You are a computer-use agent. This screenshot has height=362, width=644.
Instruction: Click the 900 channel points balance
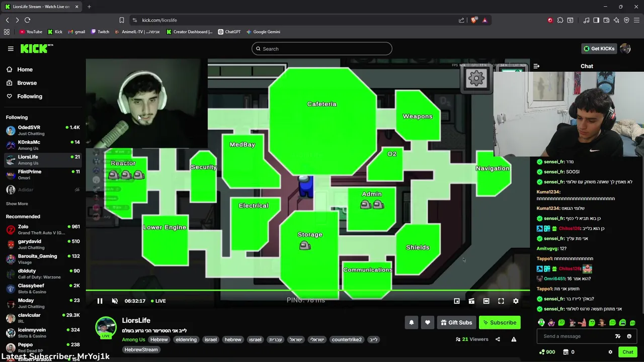tap(546, 352)
